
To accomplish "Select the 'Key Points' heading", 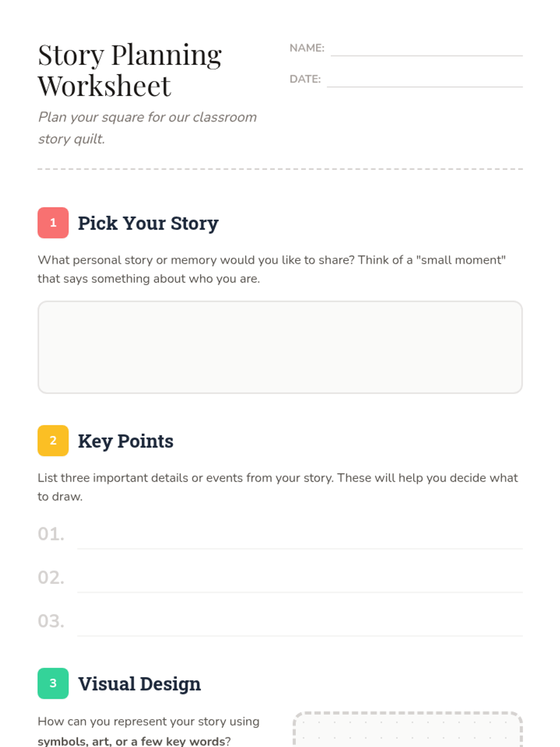I will coord(126,441).
